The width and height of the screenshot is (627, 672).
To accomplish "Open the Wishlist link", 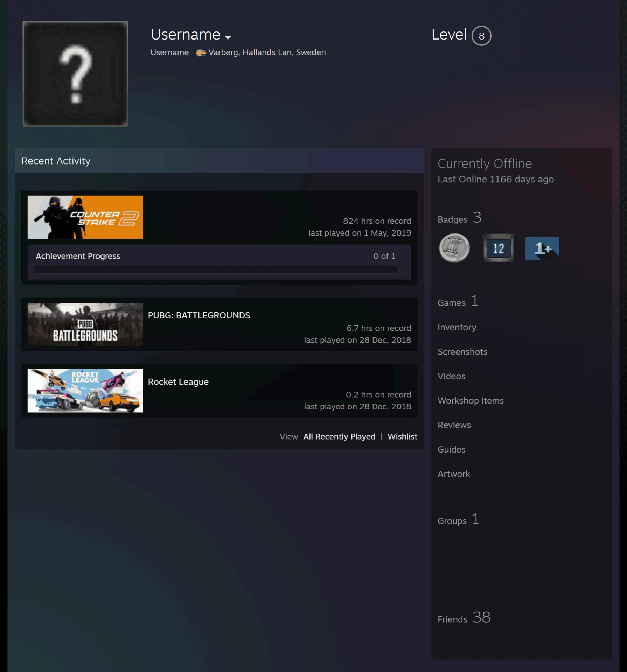I will click(x=402, y=436).
